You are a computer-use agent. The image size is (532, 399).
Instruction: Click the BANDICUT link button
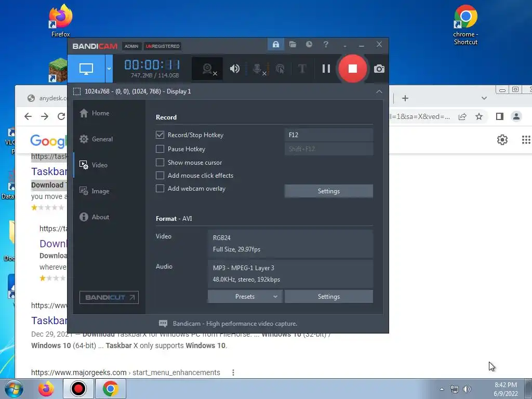pos(109,298)
